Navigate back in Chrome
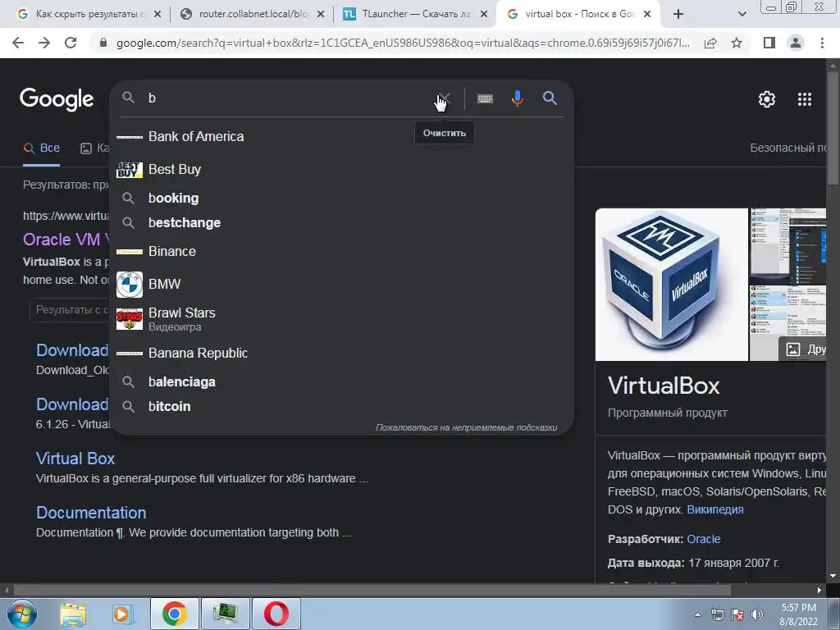 click(18, 43)
